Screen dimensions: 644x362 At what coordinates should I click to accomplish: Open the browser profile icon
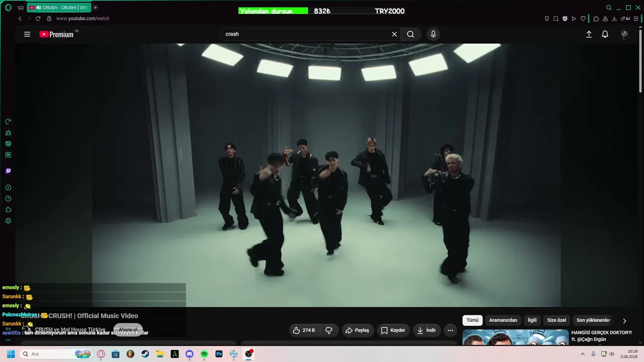(605, 19)
